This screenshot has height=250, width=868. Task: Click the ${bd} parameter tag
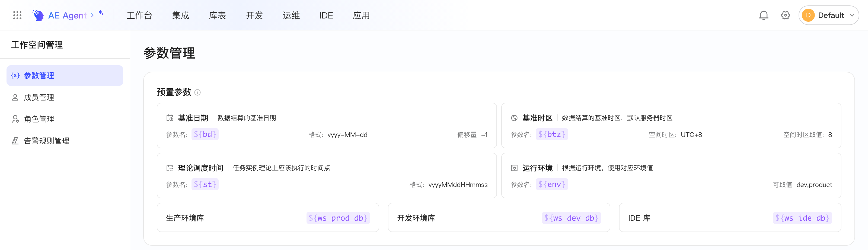[x=205, y=134]
